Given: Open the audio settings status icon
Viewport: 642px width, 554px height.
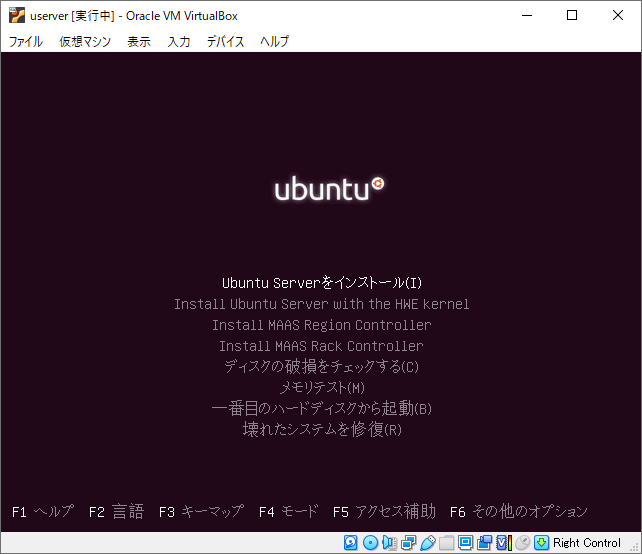Looking at the screenshot, I should [389, 542].
